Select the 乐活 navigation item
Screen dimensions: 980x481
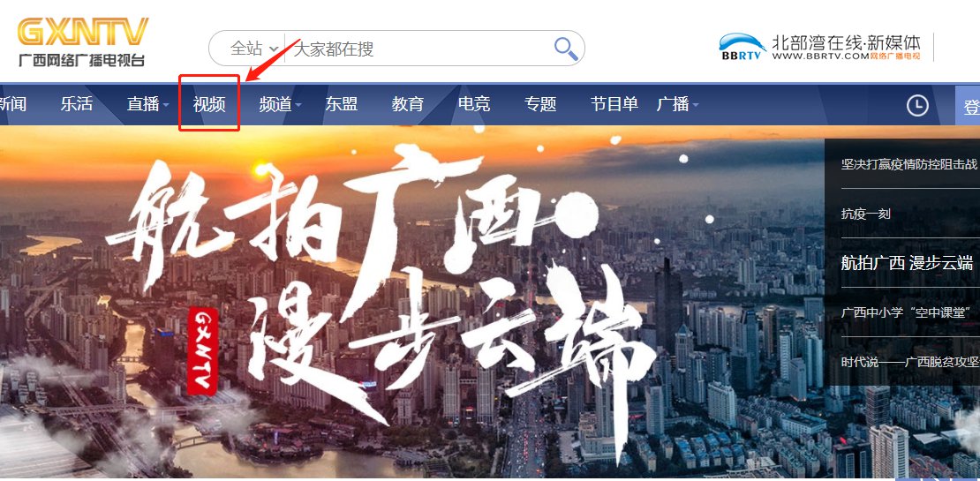click(x=76, y=103)
